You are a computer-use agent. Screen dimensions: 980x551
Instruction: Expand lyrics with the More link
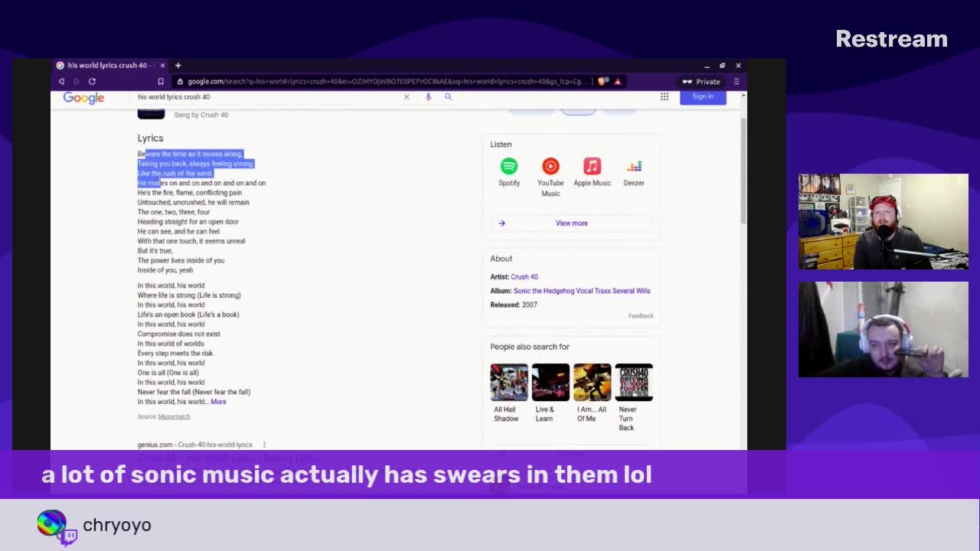pos(218,402)
